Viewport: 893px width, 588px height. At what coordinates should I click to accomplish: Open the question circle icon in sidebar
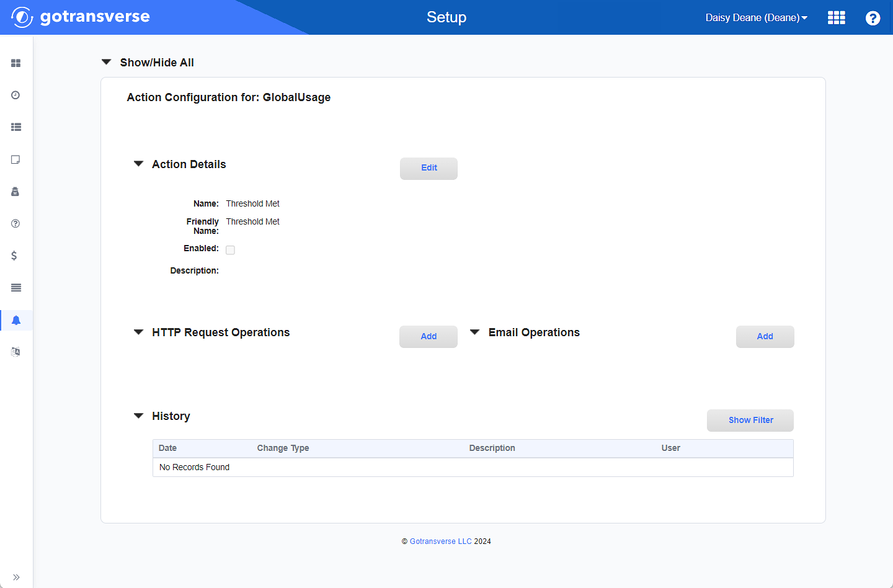(16, 223)
